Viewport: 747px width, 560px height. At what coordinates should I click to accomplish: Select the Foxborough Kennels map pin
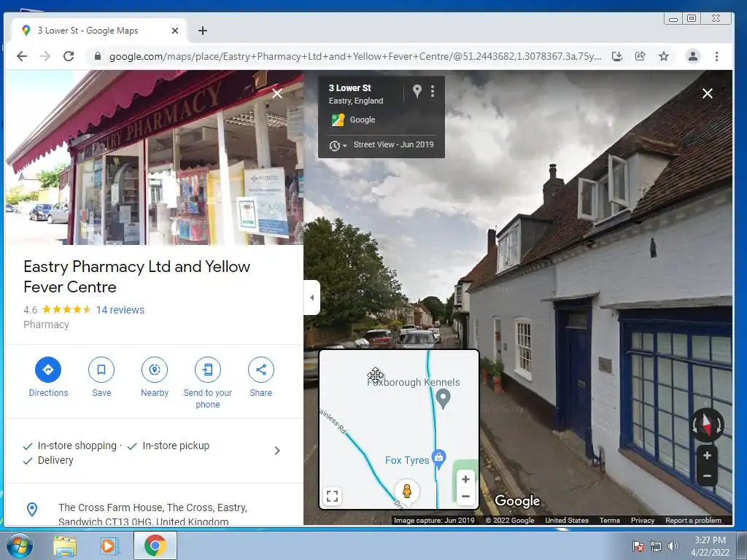[443, 399]
